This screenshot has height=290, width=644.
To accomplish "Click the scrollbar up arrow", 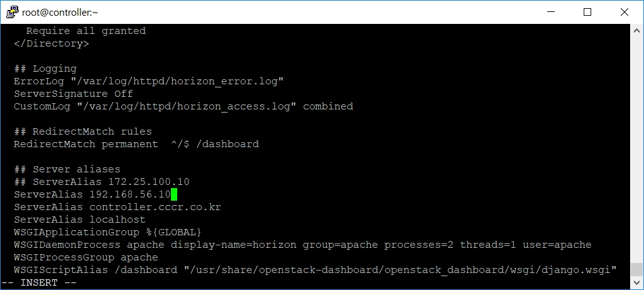I will tap(636, 31).
